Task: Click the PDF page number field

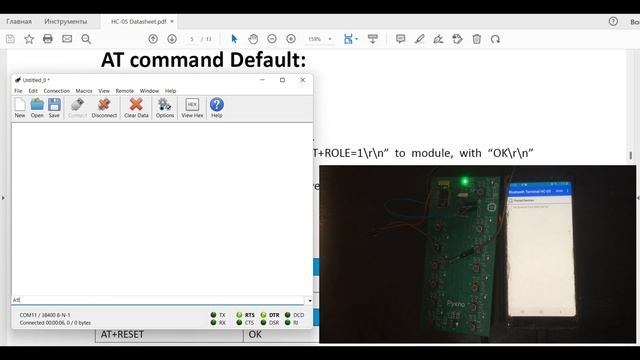Action: pos(192,39)
